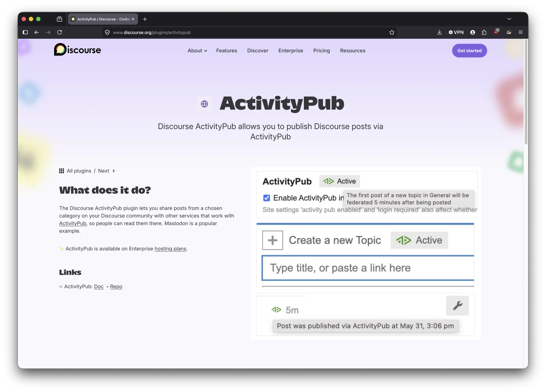
Task: Go to All plugins link
Action: [79, 171]
